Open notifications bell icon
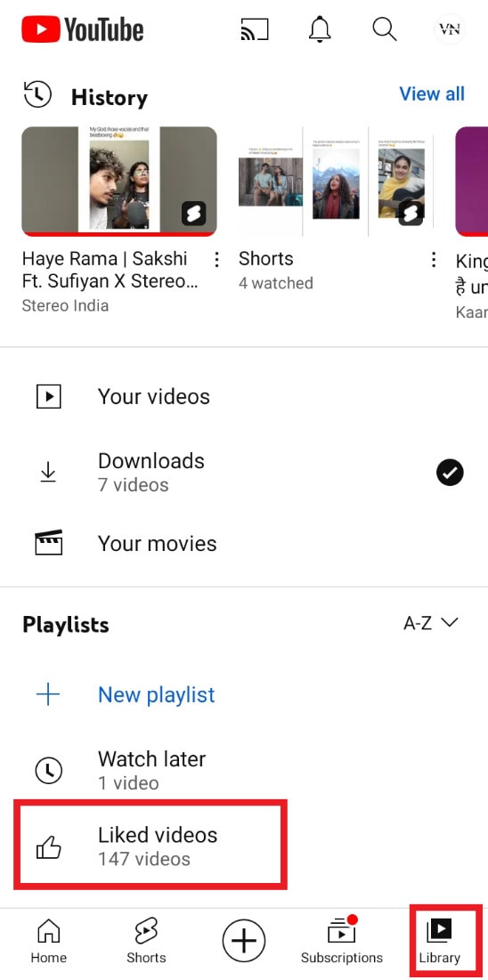The image size is (488, 980). click(x=320, y=28)
